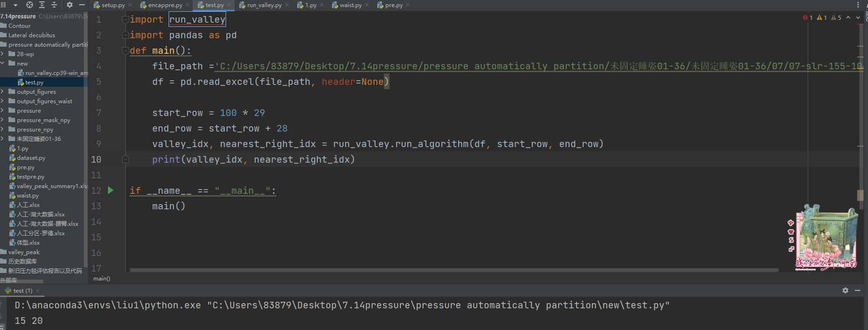Click the green Run gutter arrow at line 12
Viewport: 868px width, 330px height.
[111, 190]
